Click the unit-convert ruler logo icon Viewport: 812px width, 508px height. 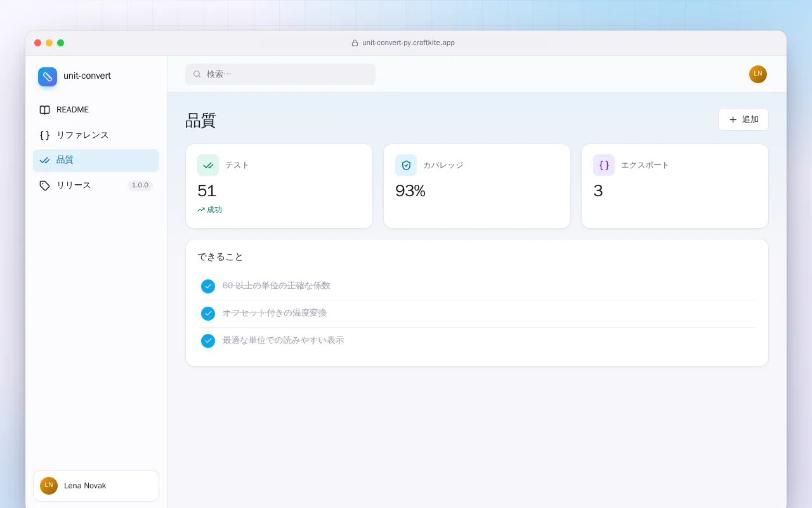48,77
